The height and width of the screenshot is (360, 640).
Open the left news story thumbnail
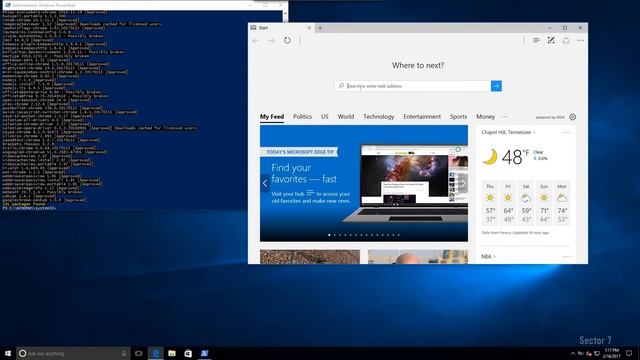pyautogui.click(x=310, y=257)
